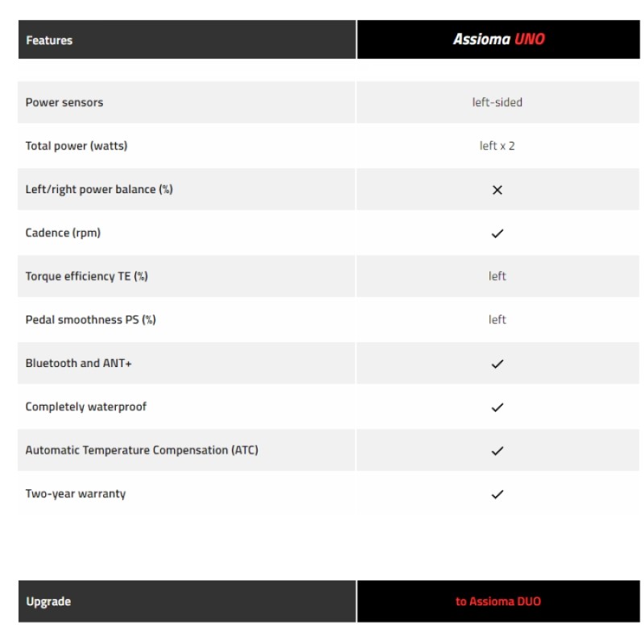Image resolution: width=644 pixels, height=644 pixels.
Task: Click the Torque efficiency 'left' value
Action: (x=497, y=276)
